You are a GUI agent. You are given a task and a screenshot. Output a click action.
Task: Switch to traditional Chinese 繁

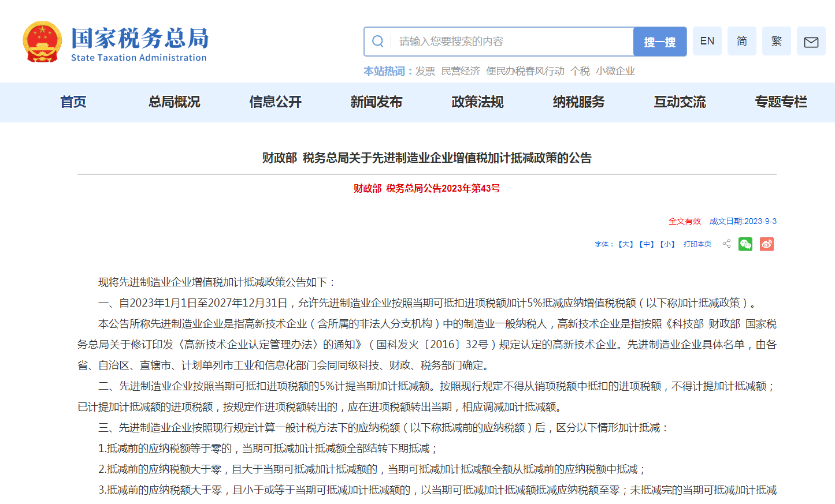pos(777,41)
